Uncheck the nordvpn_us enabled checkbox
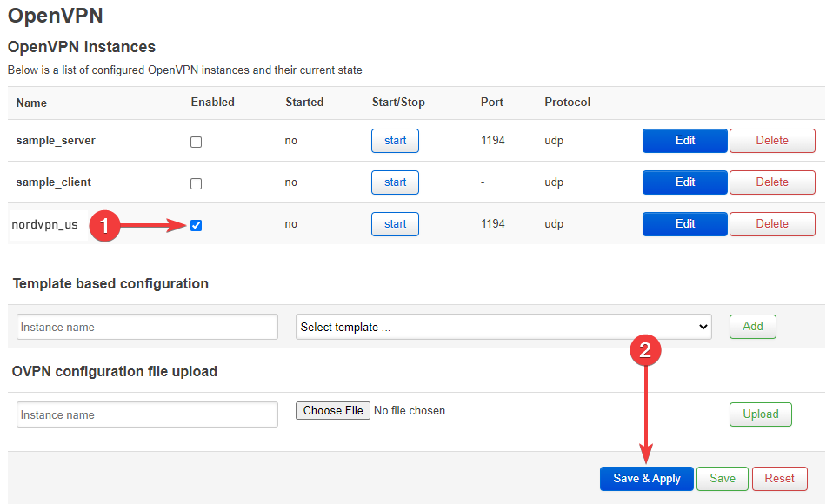The image size is (833, 504). click(x=196, y=225)
